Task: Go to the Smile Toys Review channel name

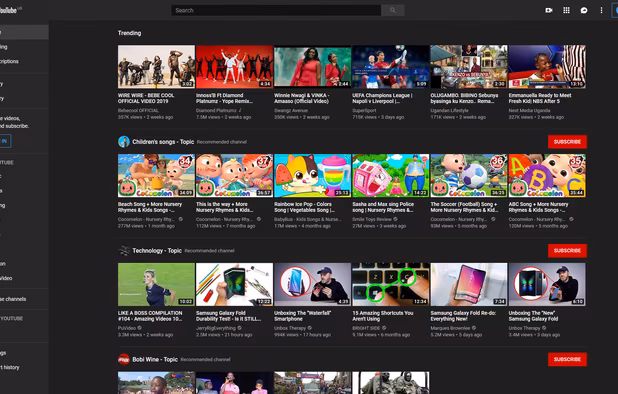Action: pyautogui.click(x=372, y=219)
